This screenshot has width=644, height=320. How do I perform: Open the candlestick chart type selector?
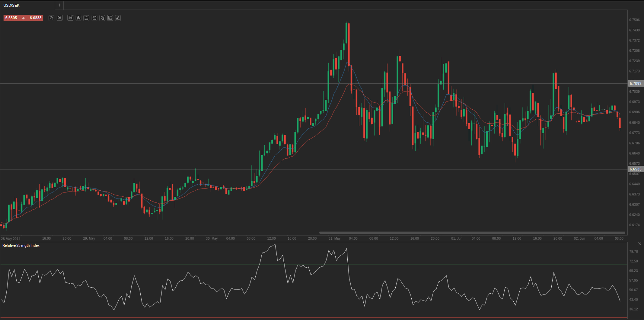point(79,18)
